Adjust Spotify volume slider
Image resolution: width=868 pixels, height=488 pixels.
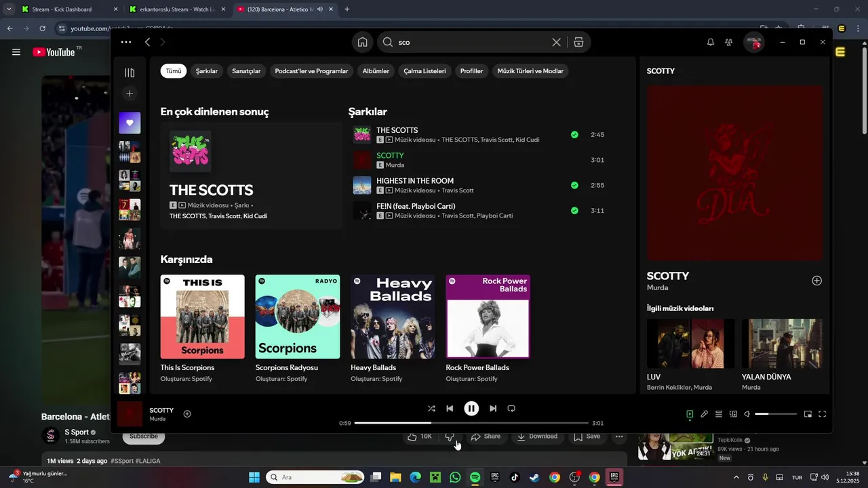[x=776, y=414]
